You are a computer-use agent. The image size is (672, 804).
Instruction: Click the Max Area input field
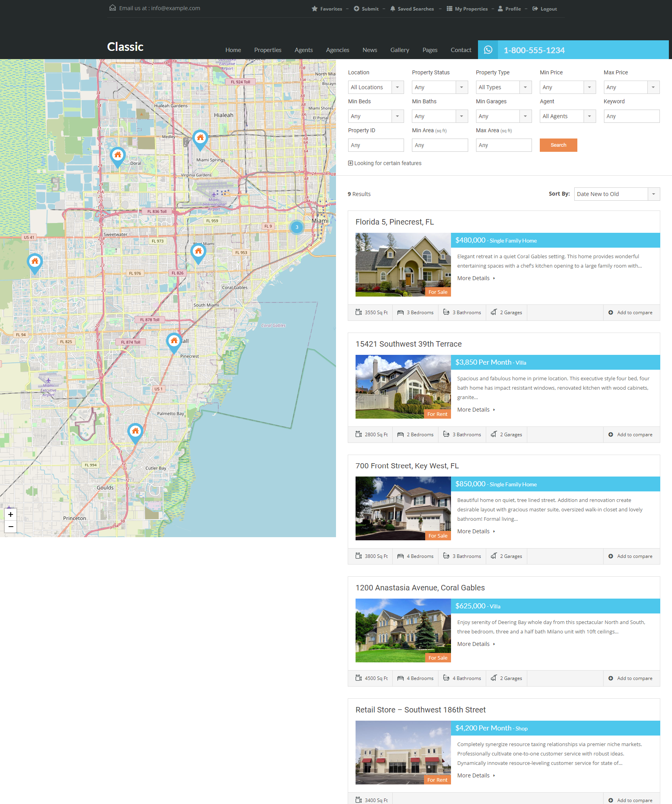[x=504, y=145]
